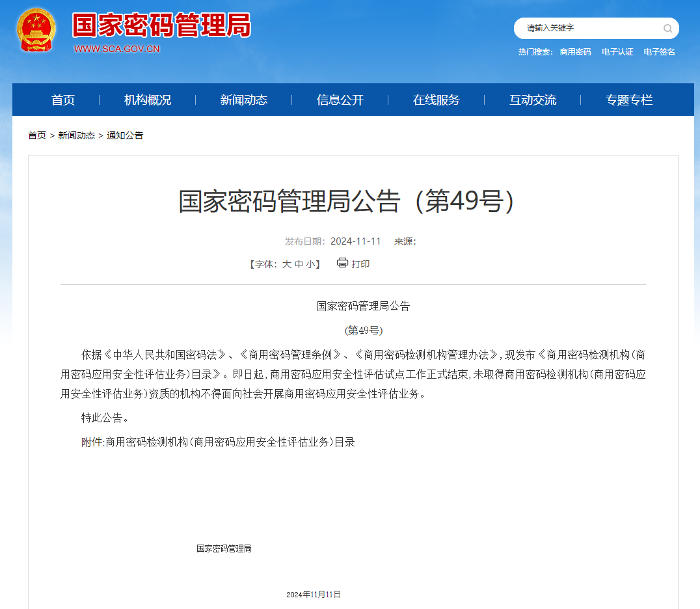Image resolution: width=700 pixels, height=609 pixels.
Task: Click hot search term 电子认证
Action: (617, 52)
